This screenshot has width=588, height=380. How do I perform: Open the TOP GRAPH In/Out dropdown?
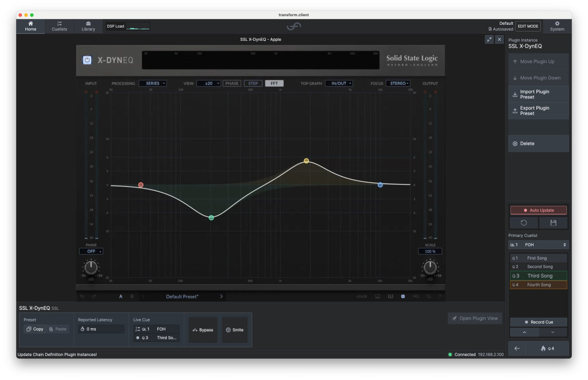[x=339, y=83]
